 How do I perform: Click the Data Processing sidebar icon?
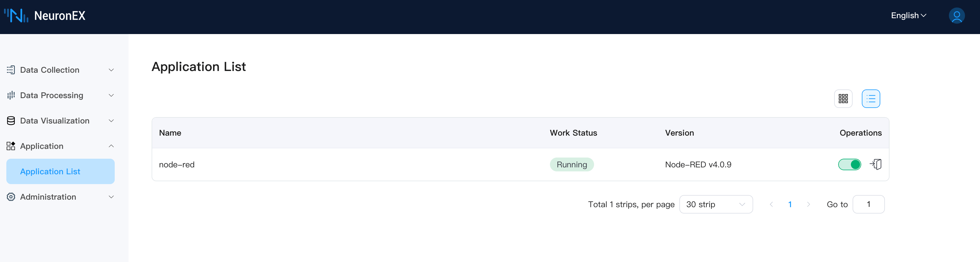pos(10,95)
